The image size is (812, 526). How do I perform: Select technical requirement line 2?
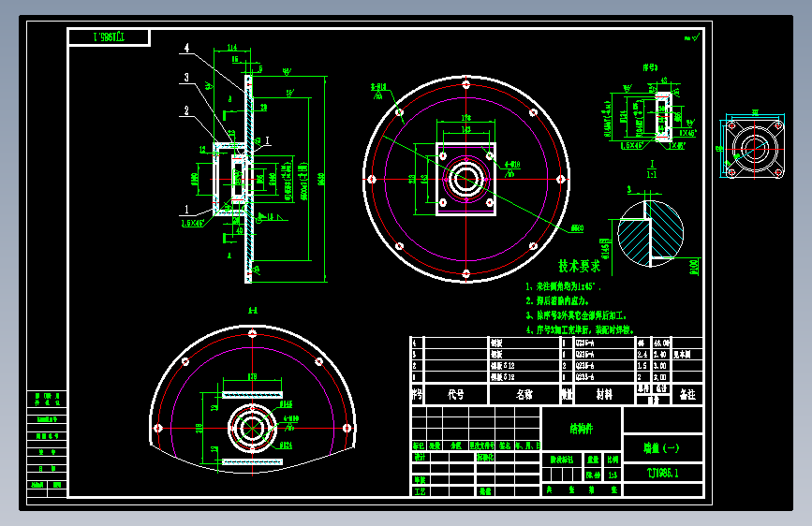557,300
